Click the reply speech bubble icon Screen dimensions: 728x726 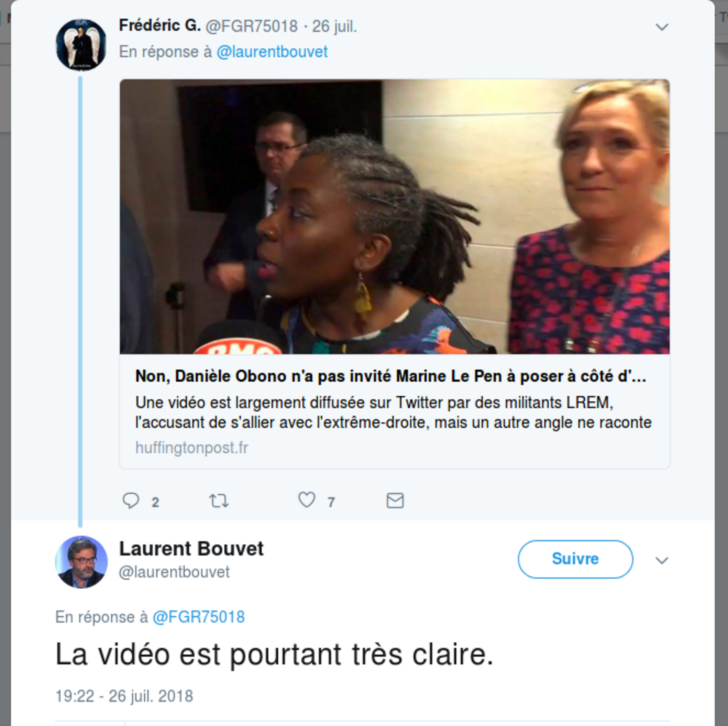[131, 501]
